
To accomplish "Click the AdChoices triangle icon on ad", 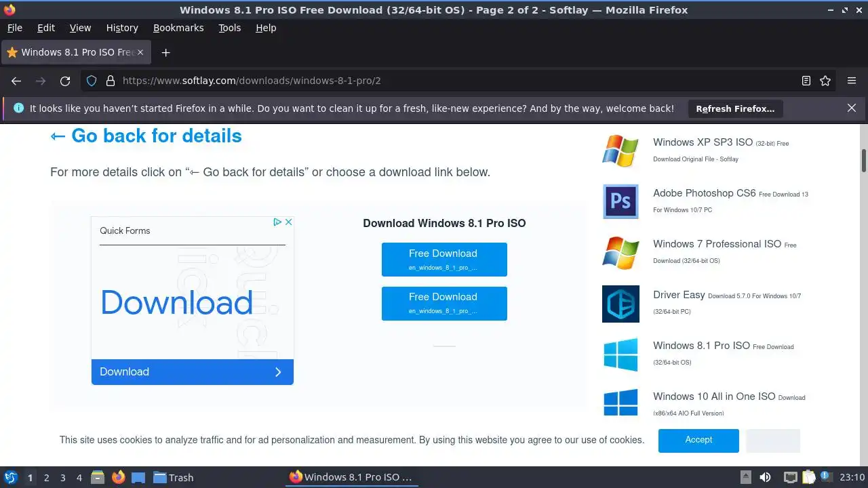I will pos(277,222).
